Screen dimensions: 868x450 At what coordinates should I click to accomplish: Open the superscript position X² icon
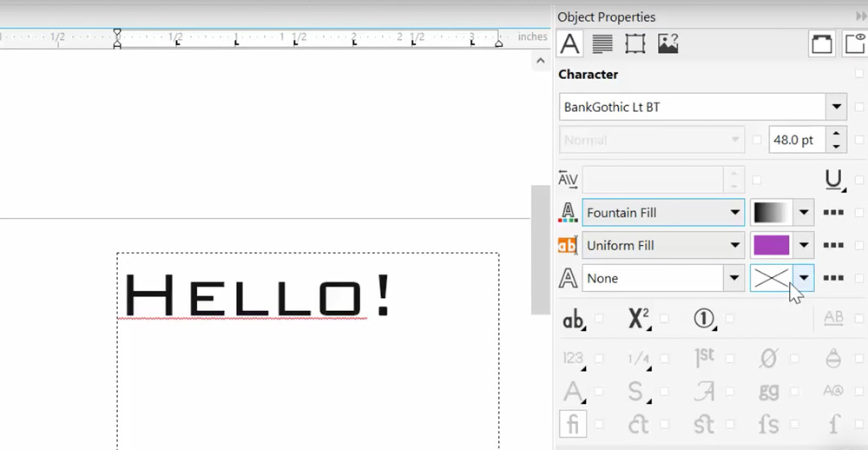[x=639, y=320]
